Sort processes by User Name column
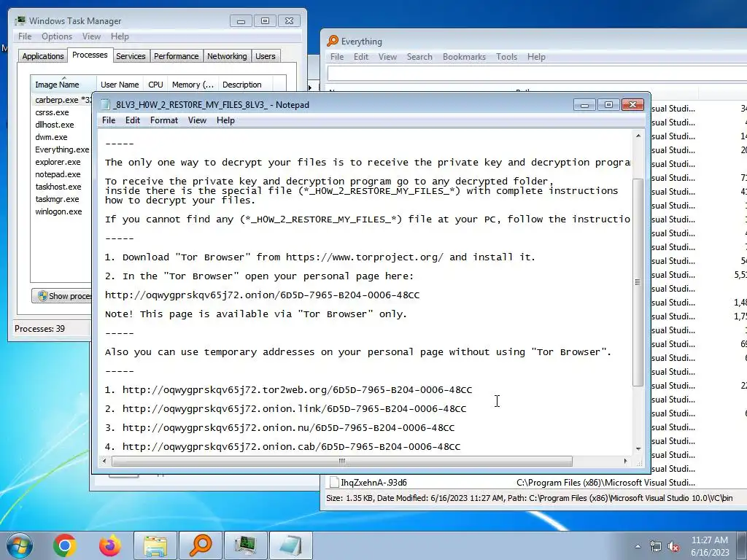This screenshot has width=747, height=560. (x=120, y=85)
